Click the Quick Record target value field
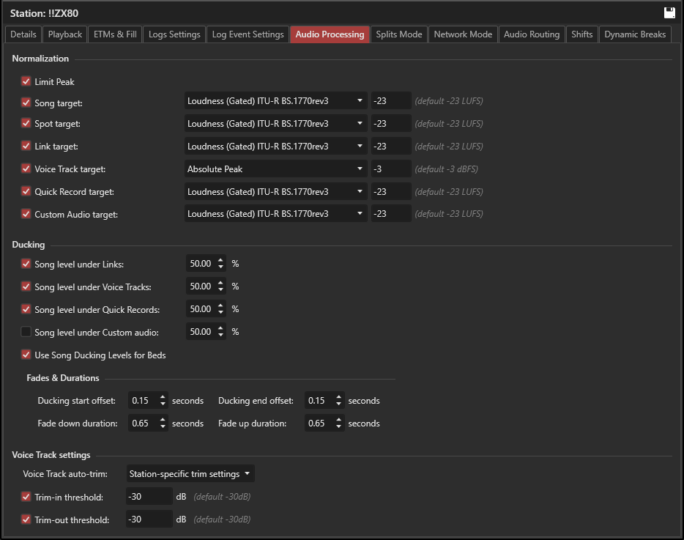 point(391,191)
